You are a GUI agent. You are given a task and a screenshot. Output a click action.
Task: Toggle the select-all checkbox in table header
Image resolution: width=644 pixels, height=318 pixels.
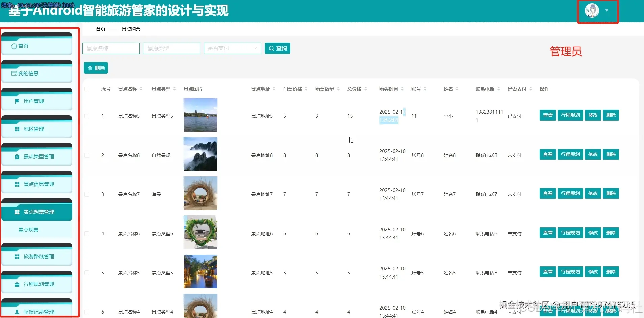[x=87, y=89]
